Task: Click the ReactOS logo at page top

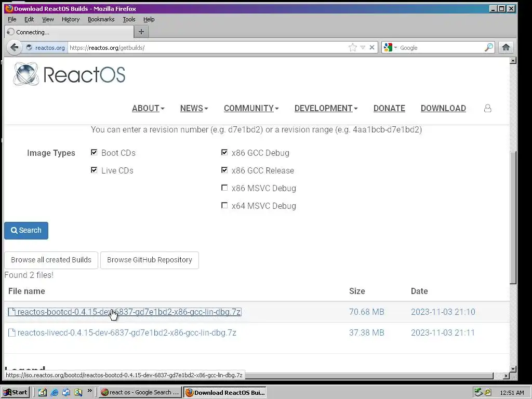Action: pyautogui.click(x=70, y=74)
